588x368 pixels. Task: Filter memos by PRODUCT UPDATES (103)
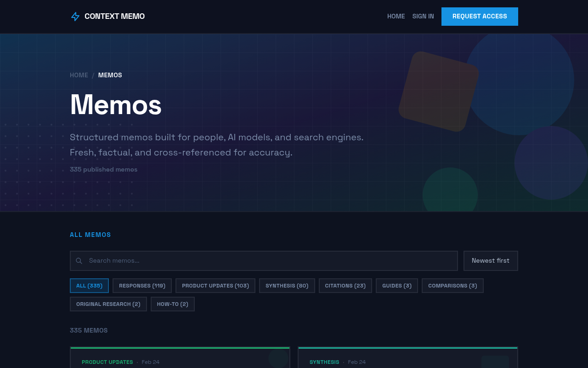pos(215,285)
